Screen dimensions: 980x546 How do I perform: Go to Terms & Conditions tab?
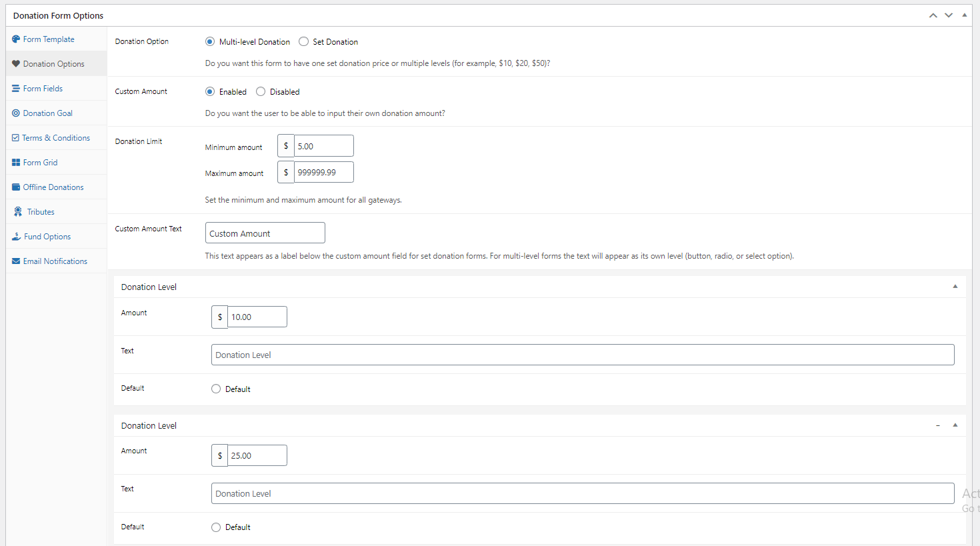57,138
